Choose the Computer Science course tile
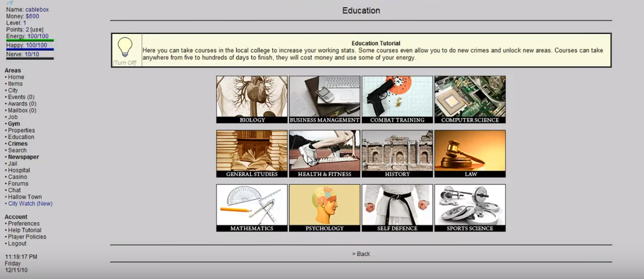644x279 pixels. (470, 99)
